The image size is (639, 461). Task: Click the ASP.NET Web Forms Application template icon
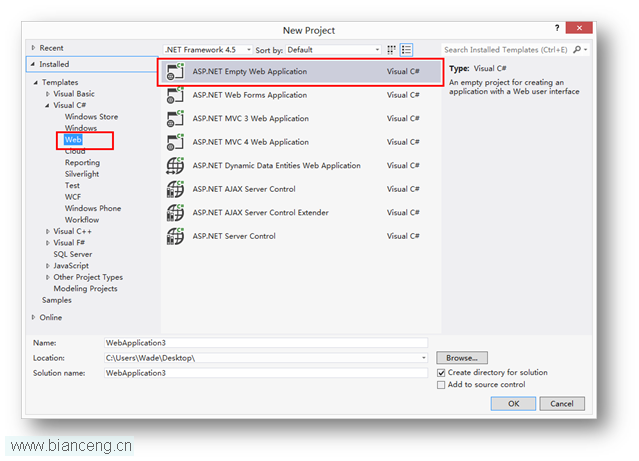[175, 95]
